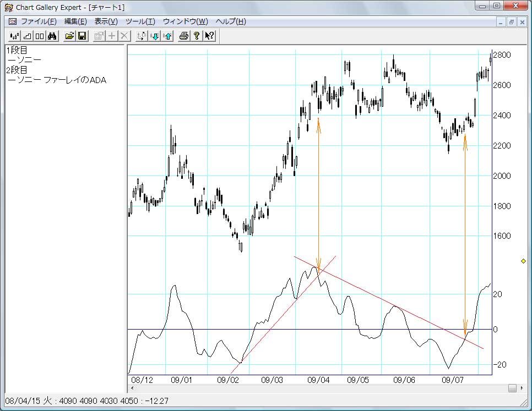This screenshot has height=411, width=532.
Task: Click the yellow question mark help icon
Action: point(196,36)
